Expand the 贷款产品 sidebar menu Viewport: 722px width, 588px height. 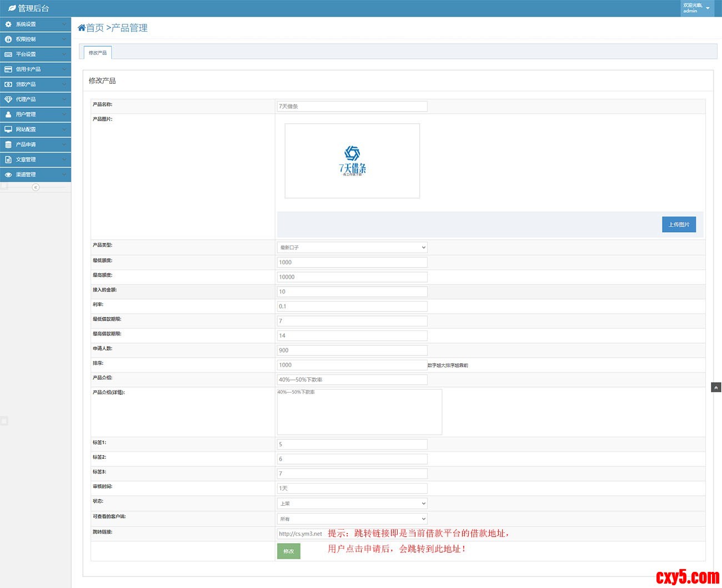pos(36,84)
